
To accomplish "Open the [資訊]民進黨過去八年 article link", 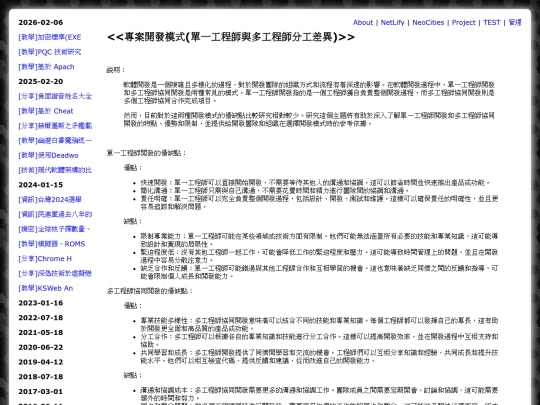I will click(55, 215).
